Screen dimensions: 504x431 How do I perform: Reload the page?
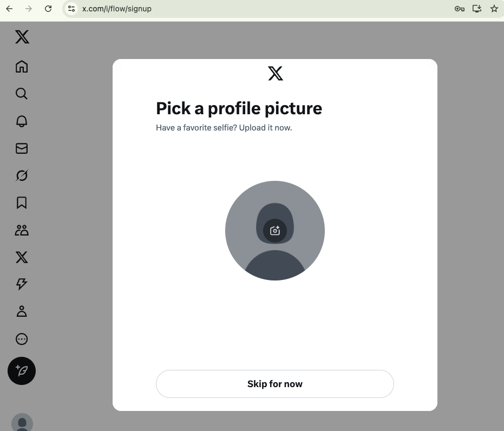48,9
